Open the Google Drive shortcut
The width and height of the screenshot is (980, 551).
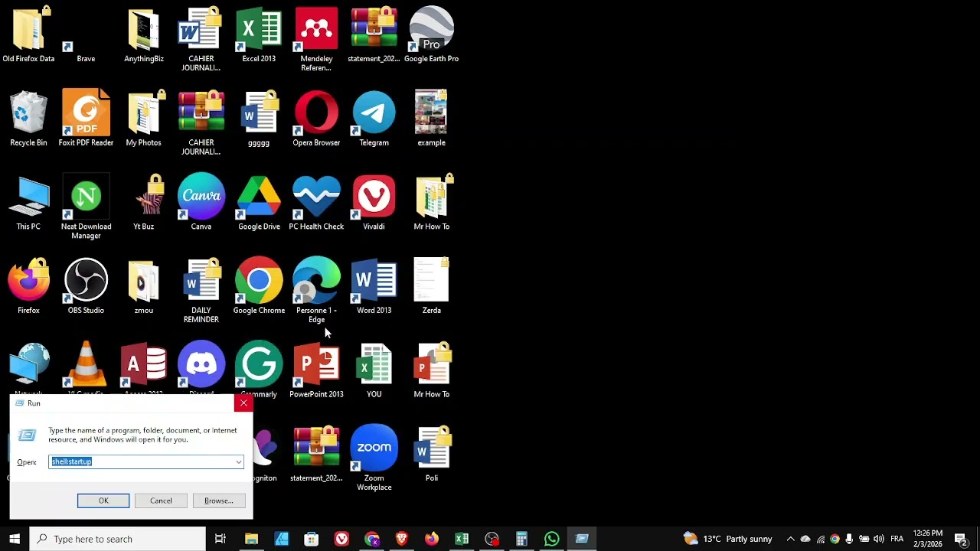click(x=259, y=204)
